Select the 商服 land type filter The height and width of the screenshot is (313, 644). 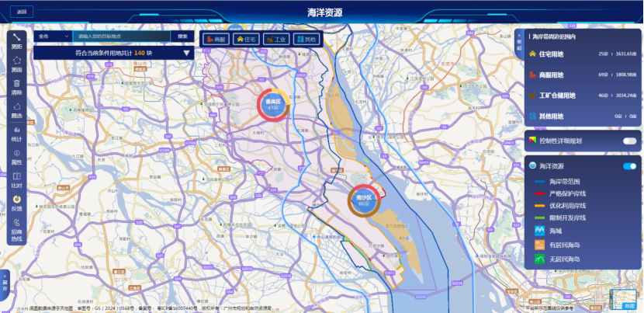(216, 38)
